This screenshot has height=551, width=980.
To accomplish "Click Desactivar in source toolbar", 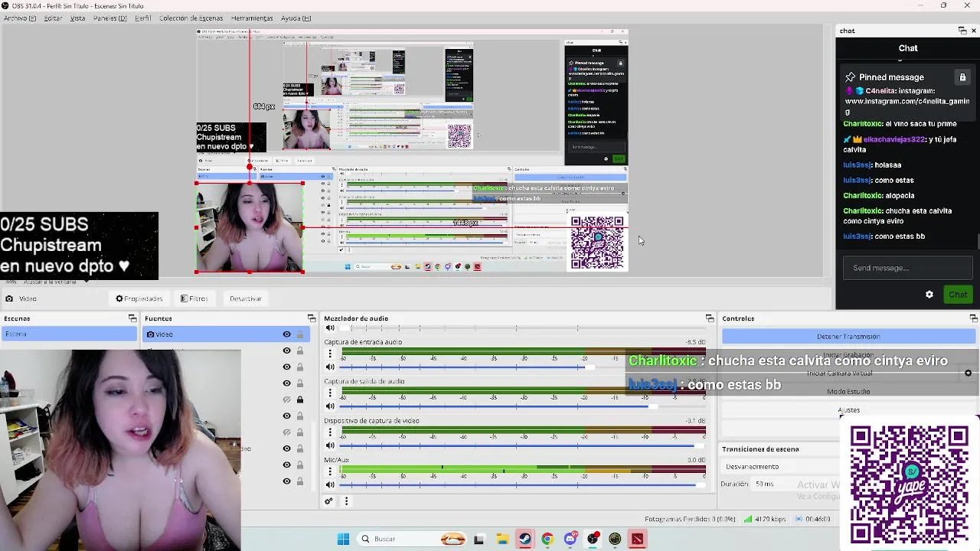I will tap(246, 298).
